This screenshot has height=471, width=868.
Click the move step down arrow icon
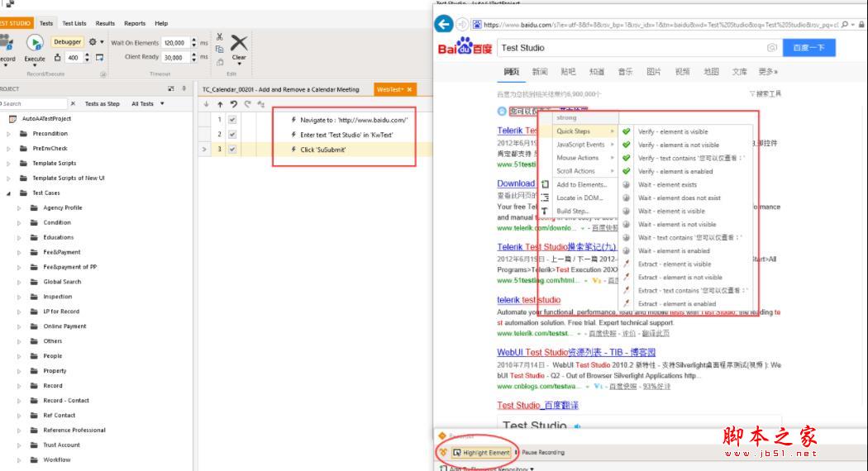click(x=207, y=104)
